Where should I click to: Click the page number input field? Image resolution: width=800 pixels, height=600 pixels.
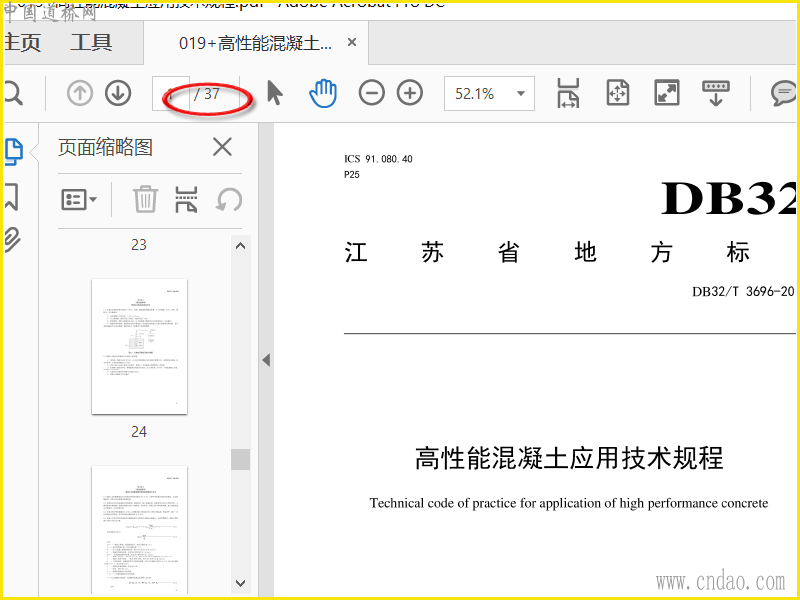point(171,93)
